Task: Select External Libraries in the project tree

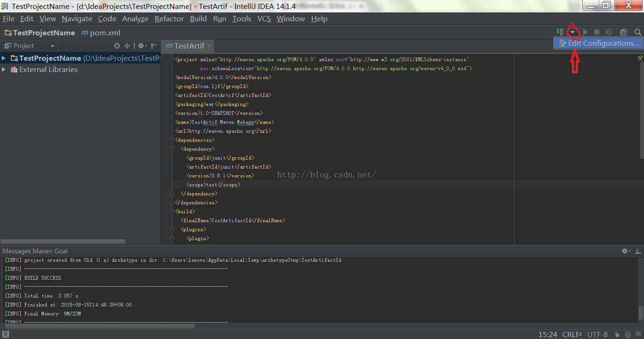Action: pyautogui.click(x=44, y=70)
